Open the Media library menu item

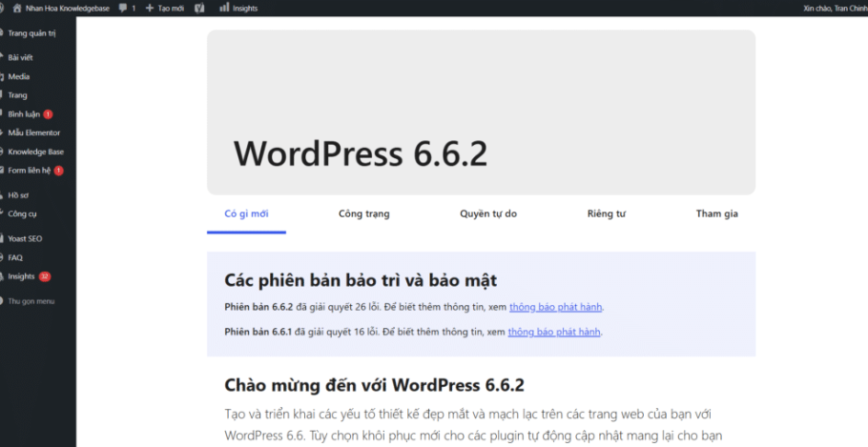point(19,76)
